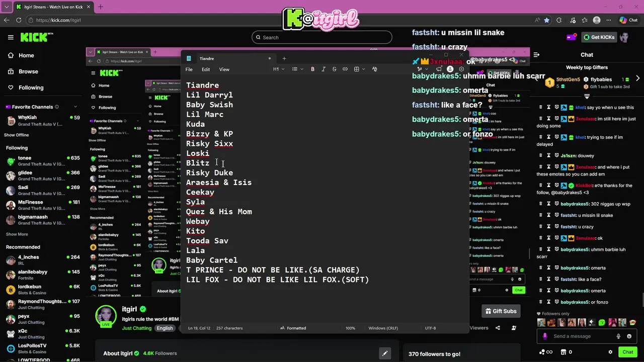Click the purple microphone icon in chat

[545, 336]
